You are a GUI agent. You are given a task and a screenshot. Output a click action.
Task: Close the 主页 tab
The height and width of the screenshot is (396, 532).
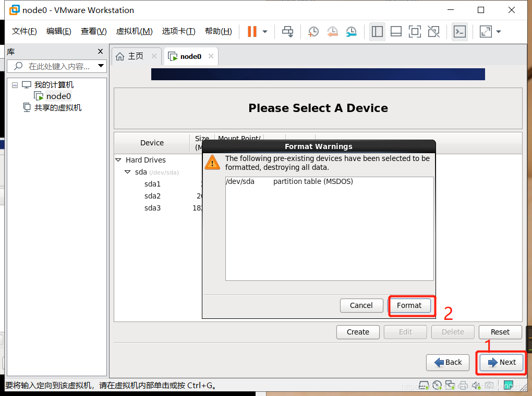(154, 56)
